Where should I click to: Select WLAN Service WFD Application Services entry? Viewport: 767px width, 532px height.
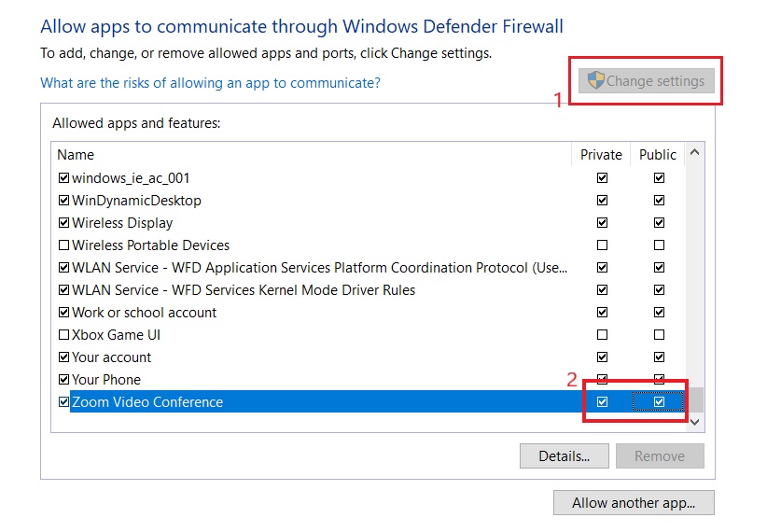tap(319, 267)
